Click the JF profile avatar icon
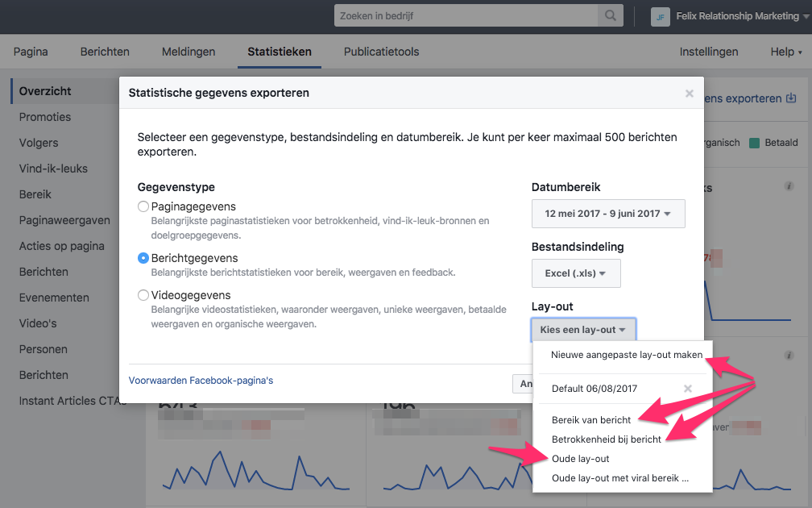Viewport: 812px width, 508px height. [x=660, y=16]
